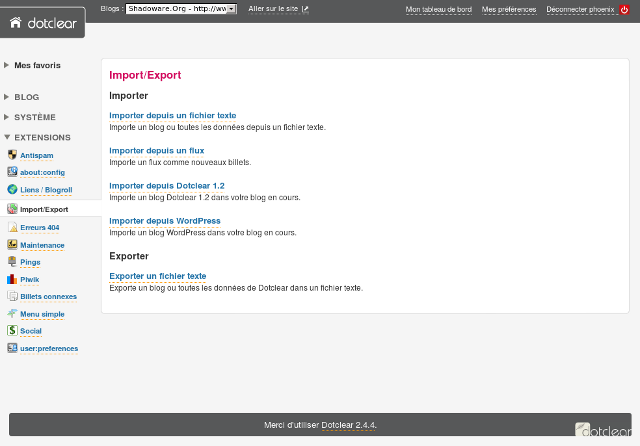
Task: Click the Importer section heading
Action: pos(129,95)
